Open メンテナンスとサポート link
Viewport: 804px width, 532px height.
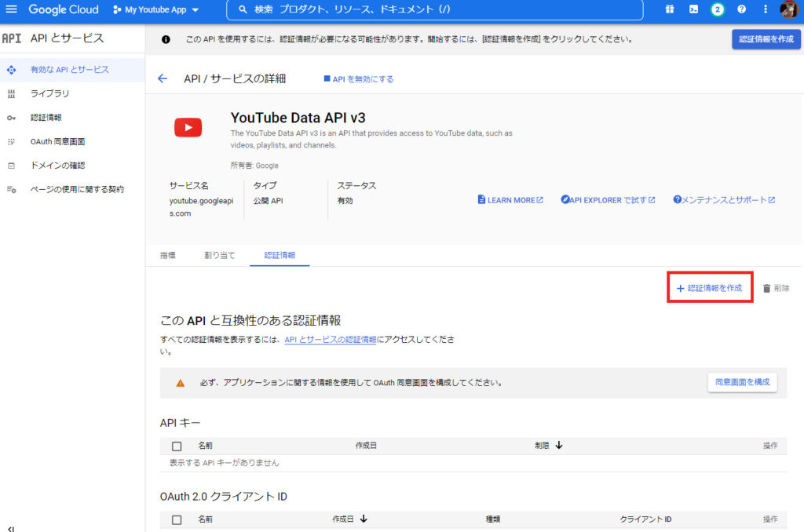click(724, 200)
